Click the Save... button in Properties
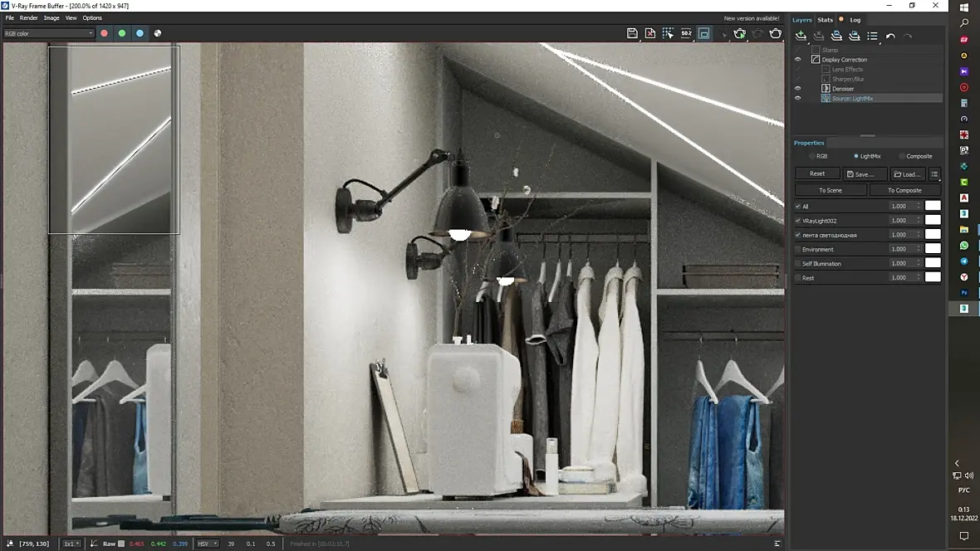This screenshot has height=551, width=980. pos(865,174)
